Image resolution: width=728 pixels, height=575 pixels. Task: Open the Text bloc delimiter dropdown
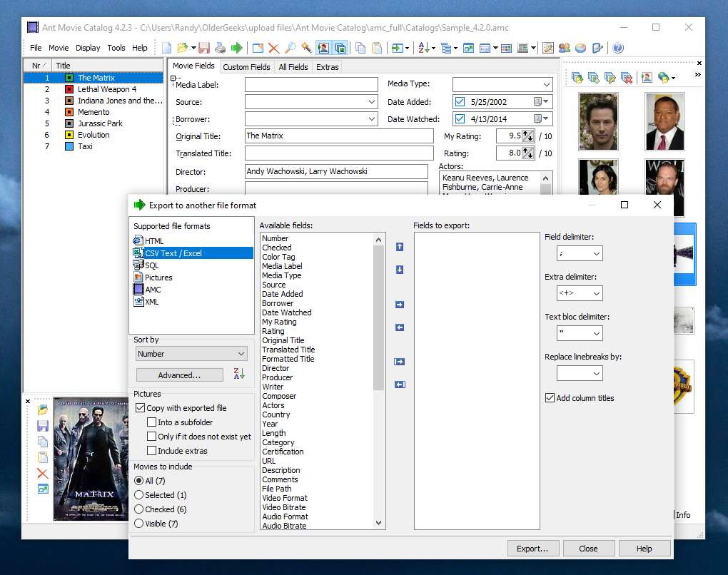(580, 333)
